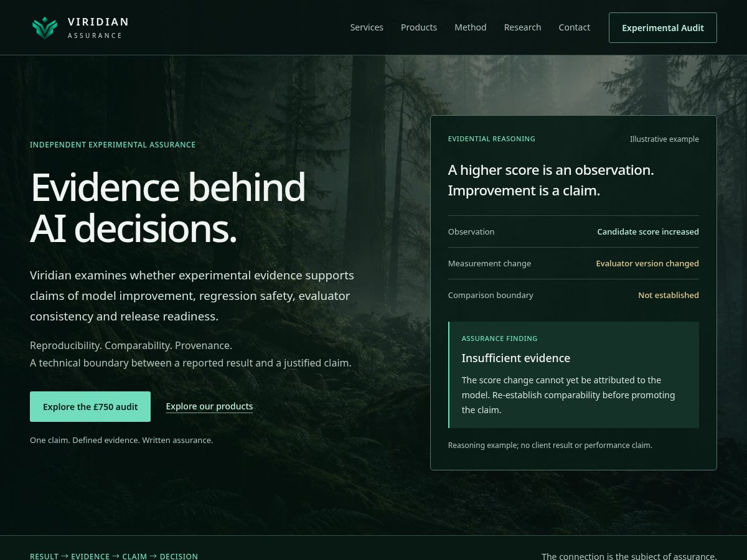Viewport: 747px width, 560px height.
Task: Click 'A technical boundary between a reported result' line
Action: (x=190, y=363)
